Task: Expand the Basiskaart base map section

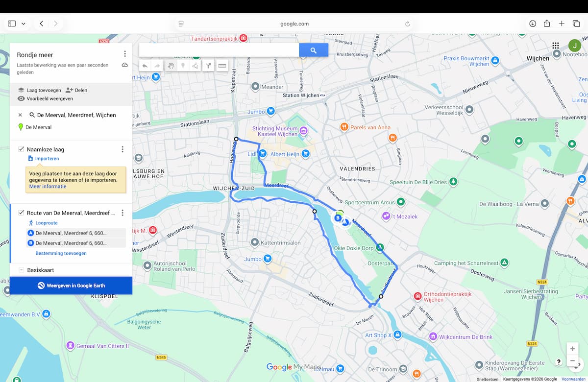Action: [21, 270]
